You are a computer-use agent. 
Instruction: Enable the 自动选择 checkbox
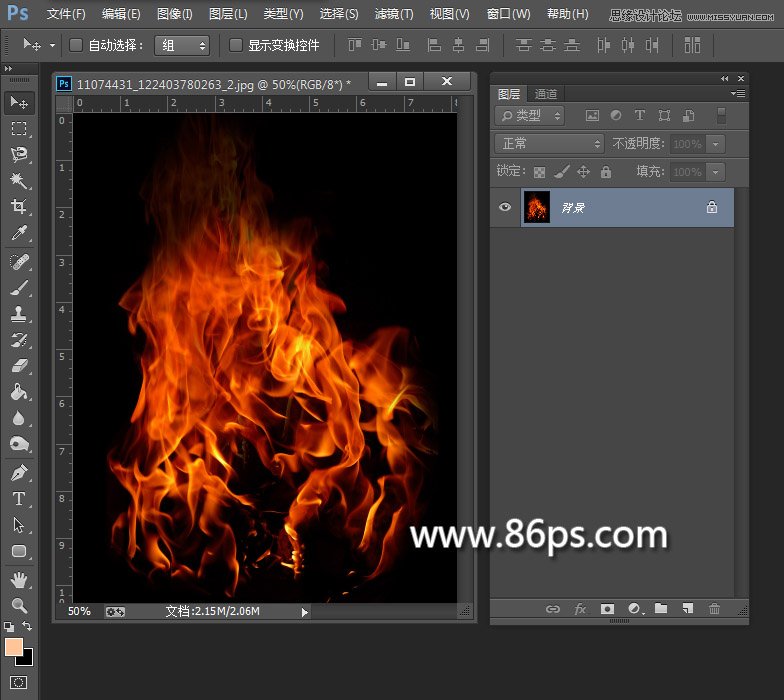(x=76, y=45)
